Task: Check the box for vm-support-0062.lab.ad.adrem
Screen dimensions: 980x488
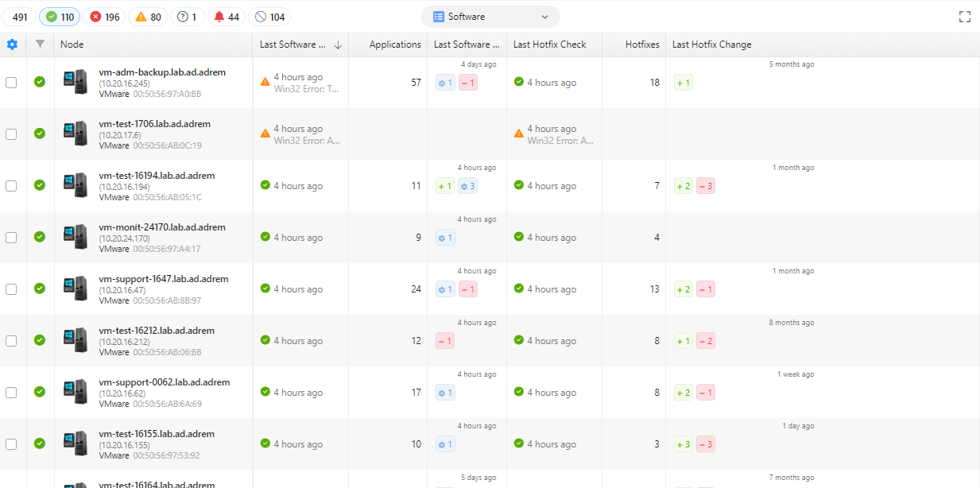Action: coord(11,393)
